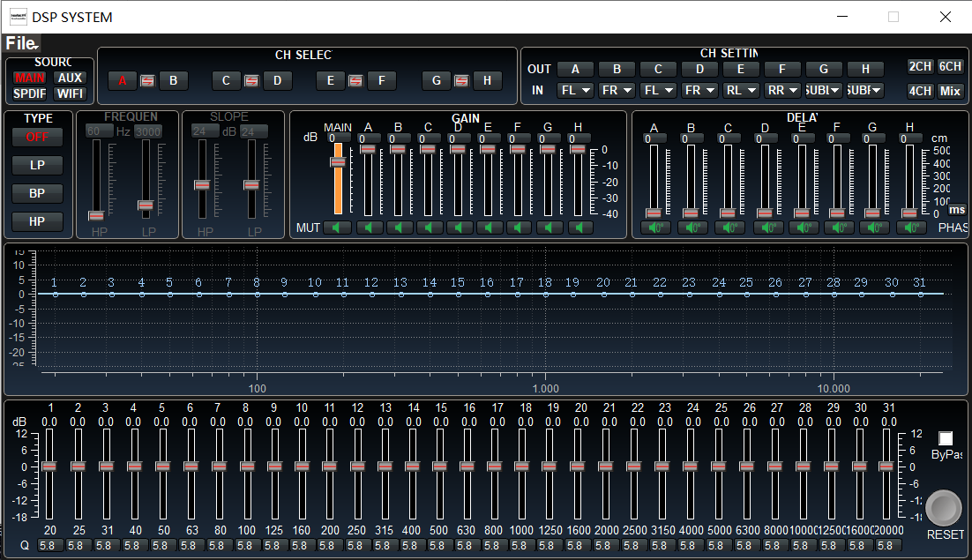Click the Mix button

(x=950, y=91)
